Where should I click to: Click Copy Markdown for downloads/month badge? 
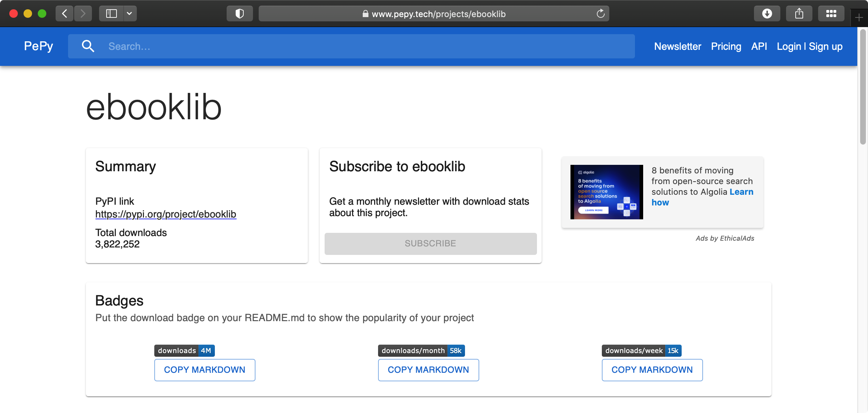(428, 370)
